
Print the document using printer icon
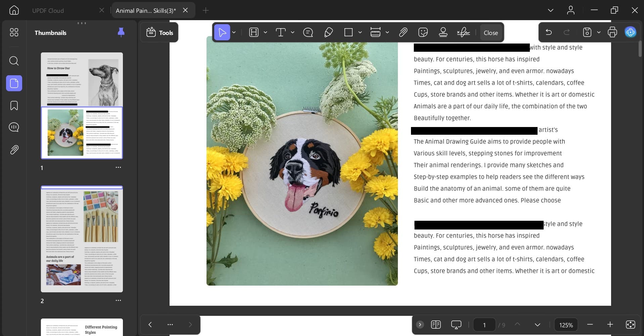pos(612,32)
